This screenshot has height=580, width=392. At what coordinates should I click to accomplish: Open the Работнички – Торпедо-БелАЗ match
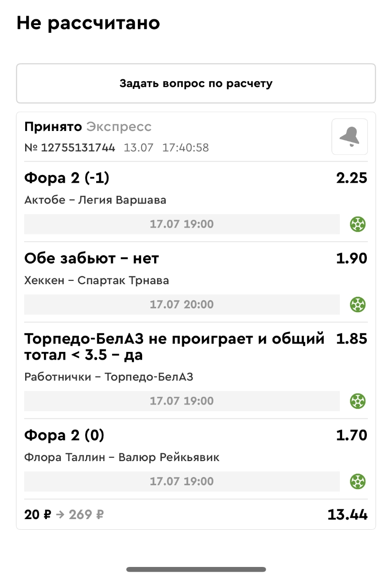[x=109, y=377]
